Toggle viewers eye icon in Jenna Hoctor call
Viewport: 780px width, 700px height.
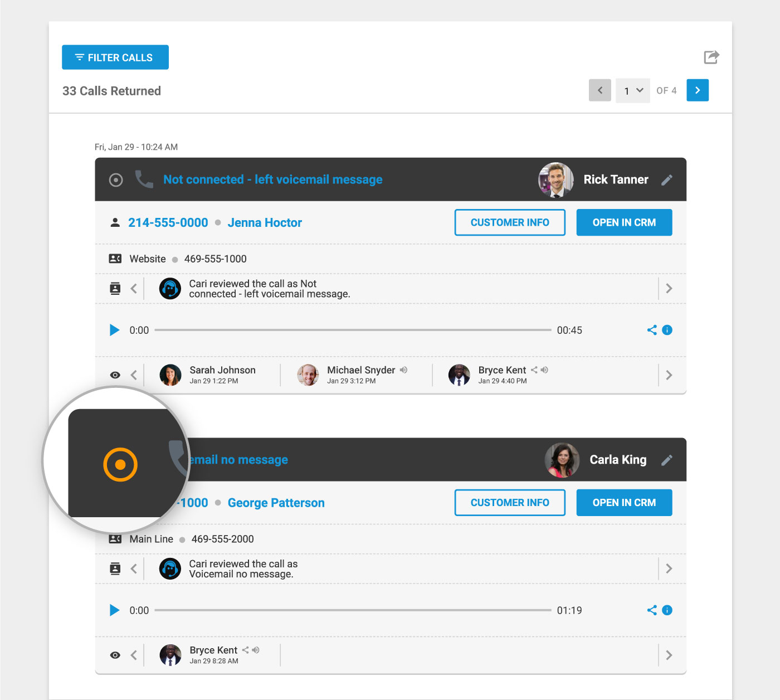pyautogui.click(x=115, y=375)
